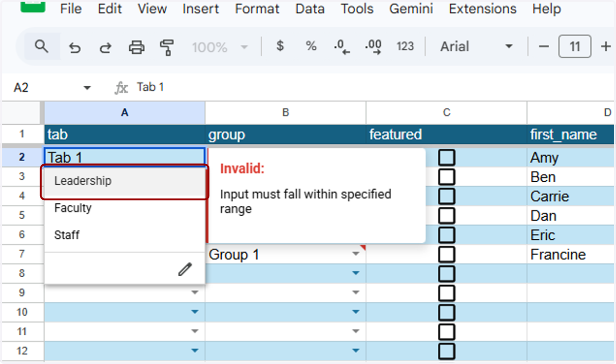The image size is (616, 364).
Task: Toggle the featured checkbox in row 8
Action: pyautogui.click(x=447, y=274)
